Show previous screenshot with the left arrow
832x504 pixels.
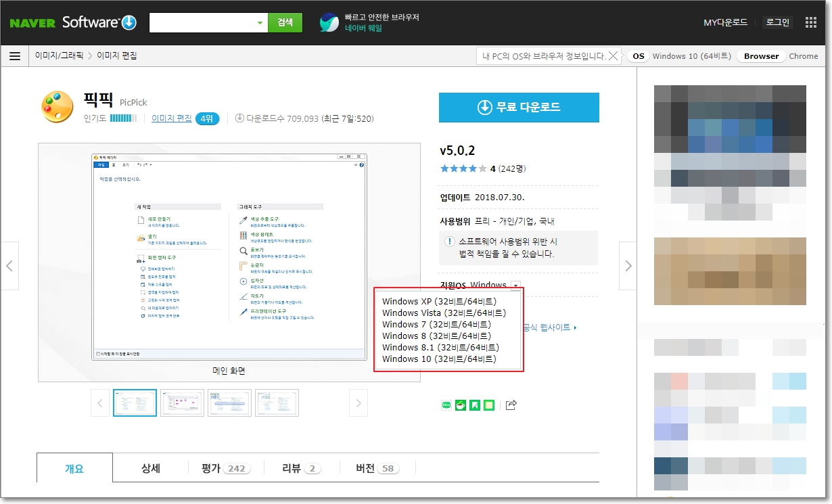[9, 266]
